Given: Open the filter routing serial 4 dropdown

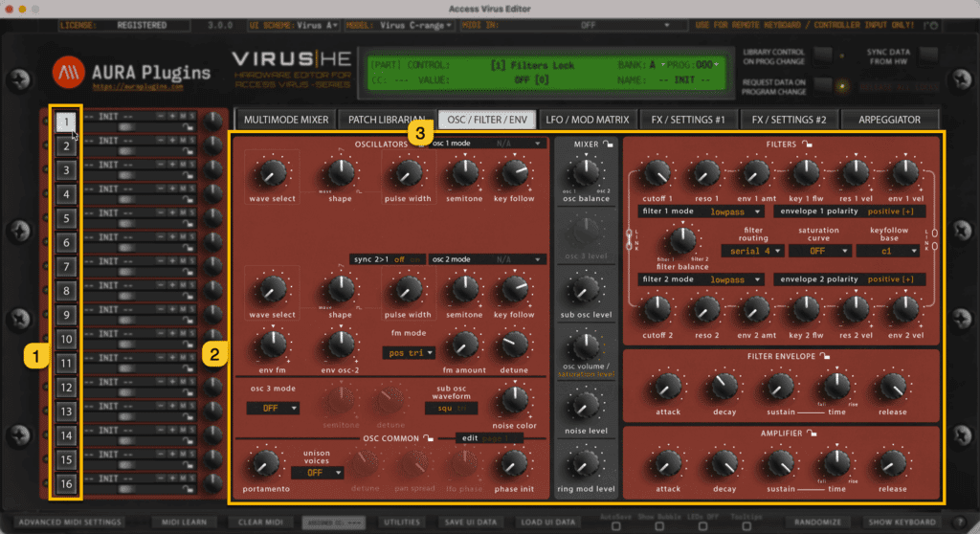Looking at the screenshot, I should (x=752, y=251).
